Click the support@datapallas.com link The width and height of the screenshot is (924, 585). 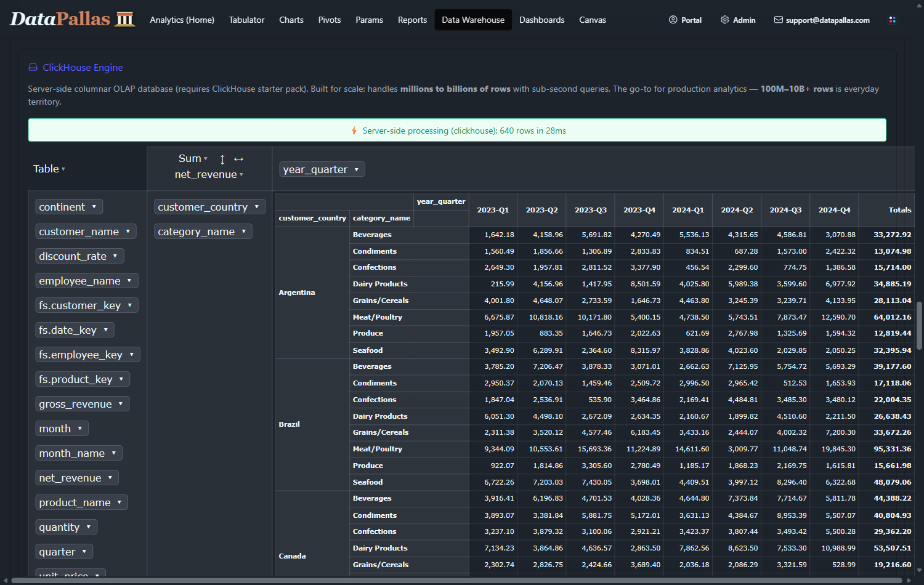(822, 20)
